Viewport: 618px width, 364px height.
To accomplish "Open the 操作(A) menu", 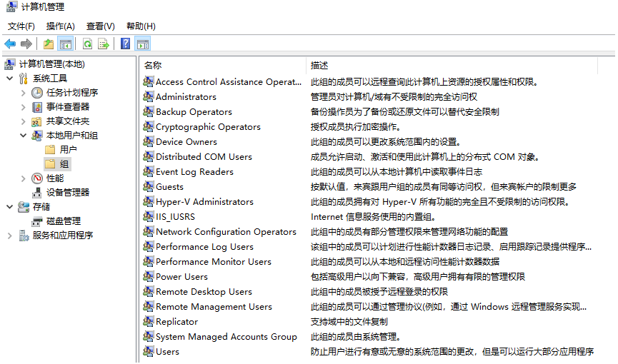I will [60, 26].
